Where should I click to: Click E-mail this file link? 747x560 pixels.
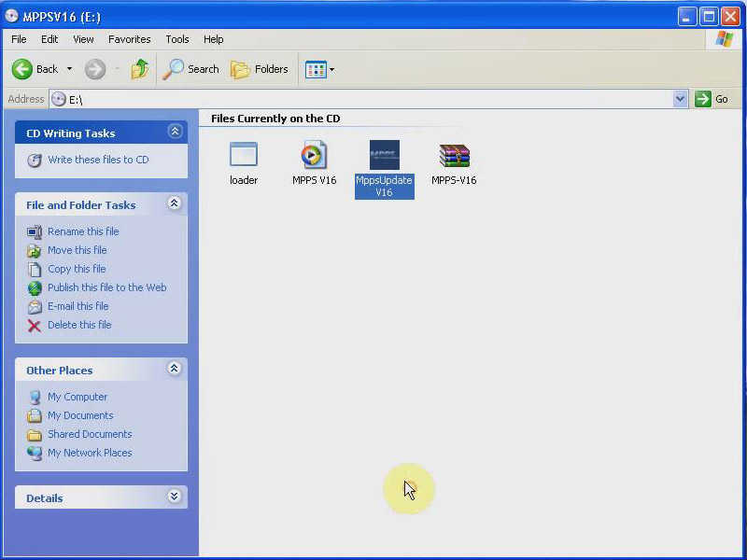[78, 306]
